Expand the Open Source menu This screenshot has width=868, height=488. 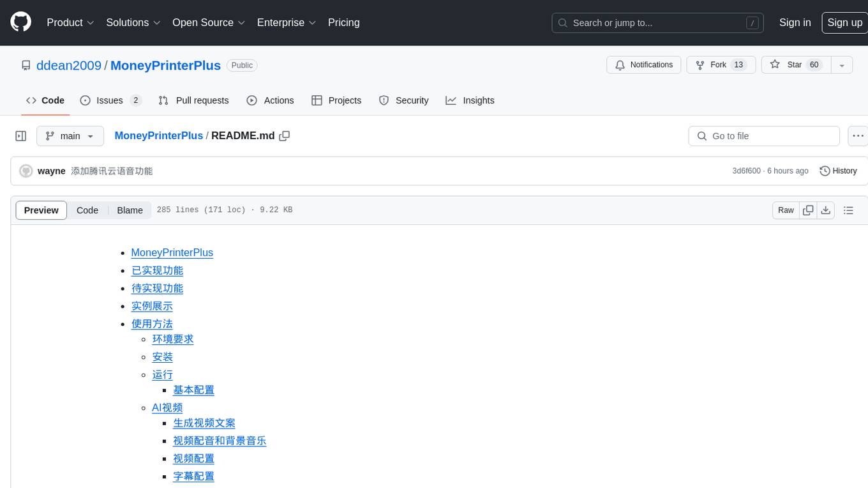[x=209, y=22]
